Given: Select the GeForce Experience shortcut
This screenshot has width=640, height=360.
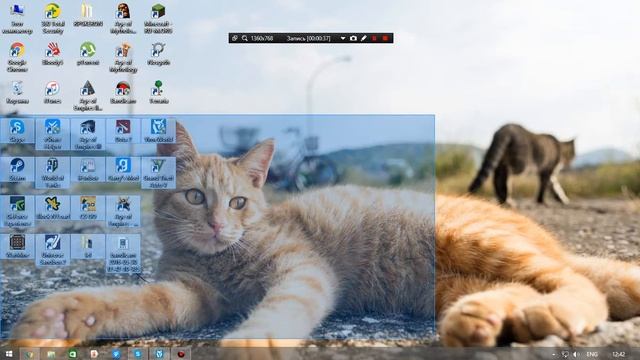Looking at the screenshot, I should [x=17, y=211].
